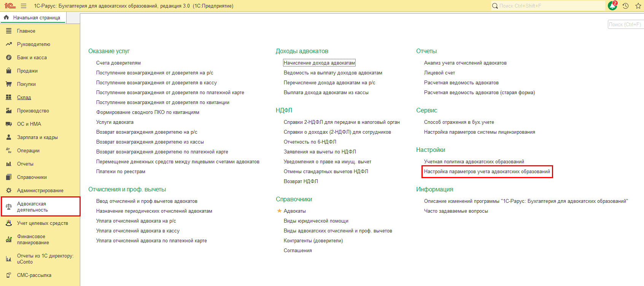Click the Производство factory icon

[x=9, y=111]
